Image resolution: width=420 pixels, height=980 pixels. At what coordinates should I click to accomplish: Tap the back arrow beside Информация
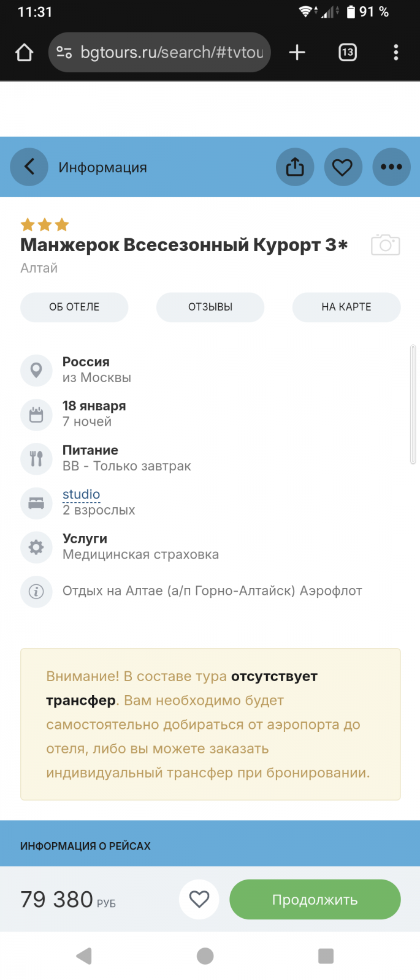29,167
